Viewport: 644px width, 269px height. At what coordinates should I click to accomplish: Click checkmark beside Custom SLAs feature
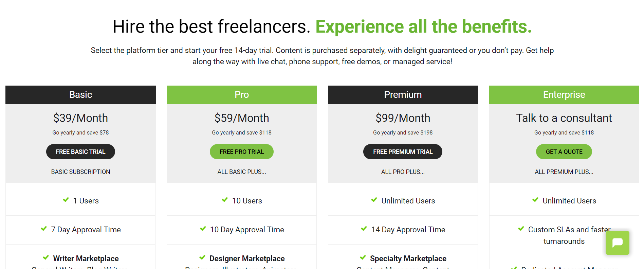coord(521,229)
